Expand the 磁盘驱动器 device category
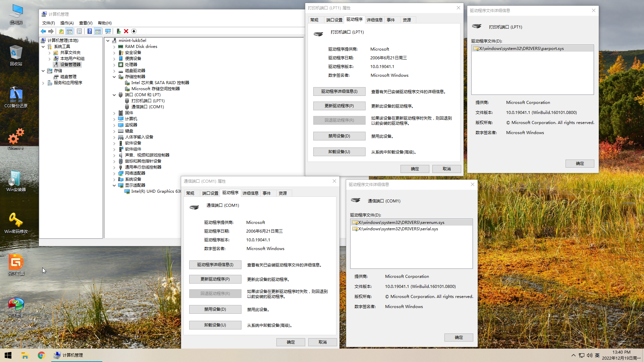Screen dimensions: 644x362 click(114, 71)
